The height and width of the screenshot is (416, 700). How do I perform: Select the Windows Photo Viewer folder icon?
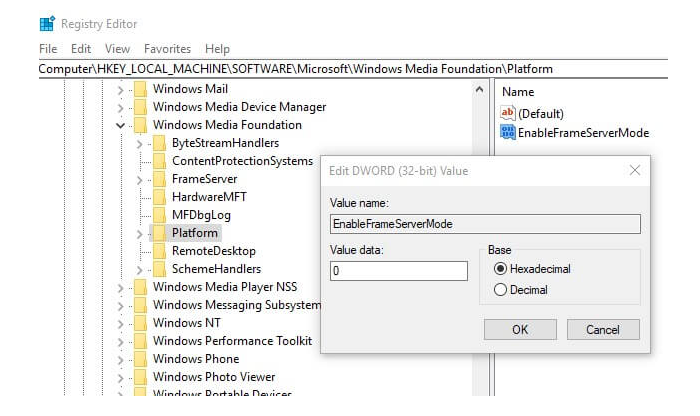pyautogui.click(x=140, y=377)
